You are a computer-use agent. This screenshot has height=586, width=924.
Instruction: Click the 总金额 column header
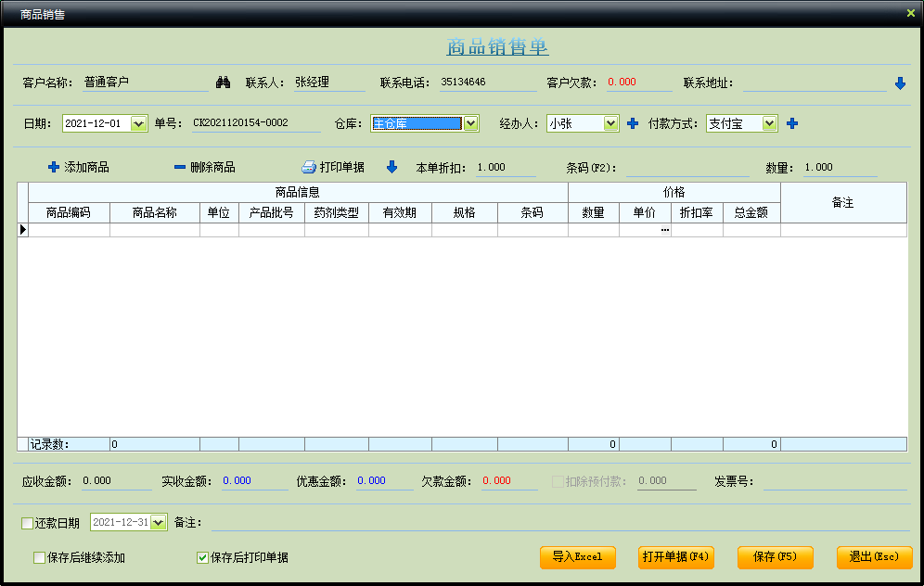[x=751, y=212]
